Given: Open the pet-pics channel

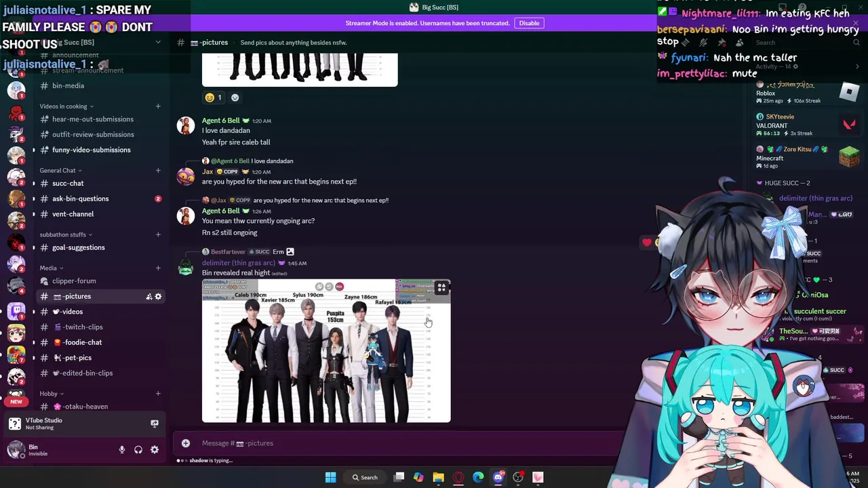Looking at the screenshot, I should [100, 358].
